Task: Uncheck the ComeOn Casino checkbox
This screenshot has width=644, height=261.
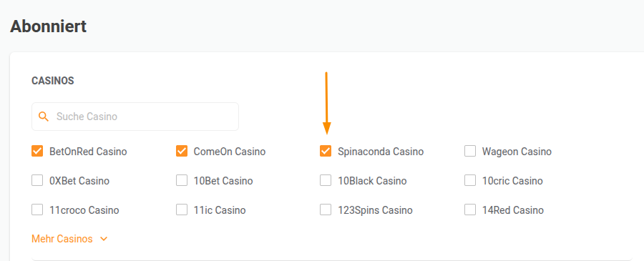Action: [x=182, y=152]
